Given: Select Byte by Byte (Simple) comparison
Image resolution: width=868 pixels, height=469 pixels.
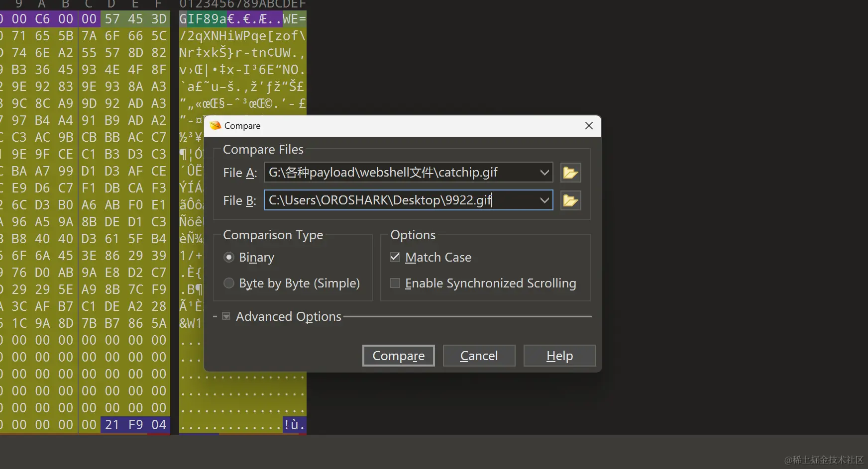Looking at the screenshot, I should click(x=229, y=283).
